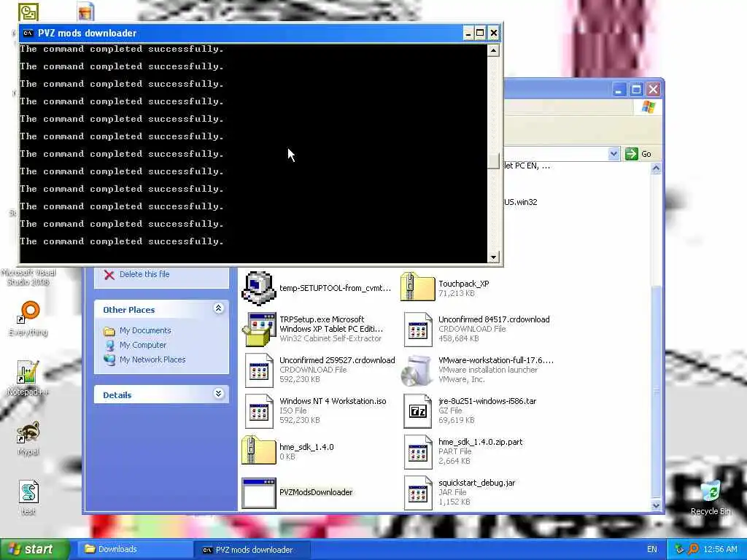Click the PVZModsDownloader file name
The width and height of the screenshot is (747, 560).
(316, 492)
